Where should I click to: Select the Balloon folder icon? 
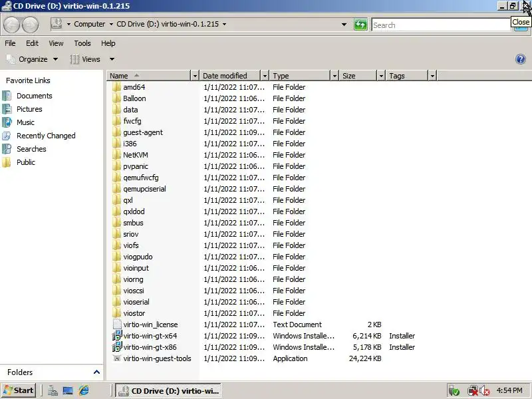coord(116,98)
